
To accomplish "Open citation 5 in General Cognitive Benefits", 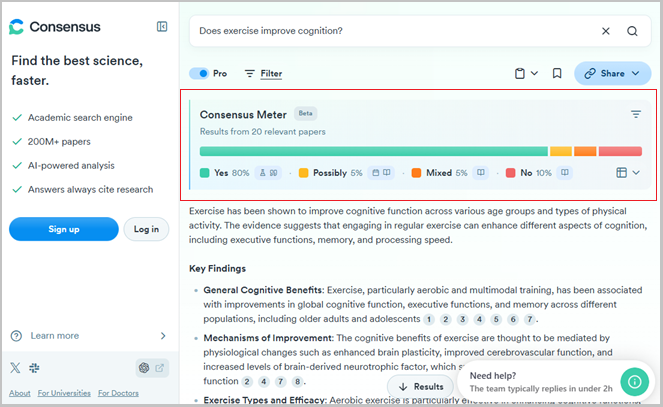I will coord(496,320).
